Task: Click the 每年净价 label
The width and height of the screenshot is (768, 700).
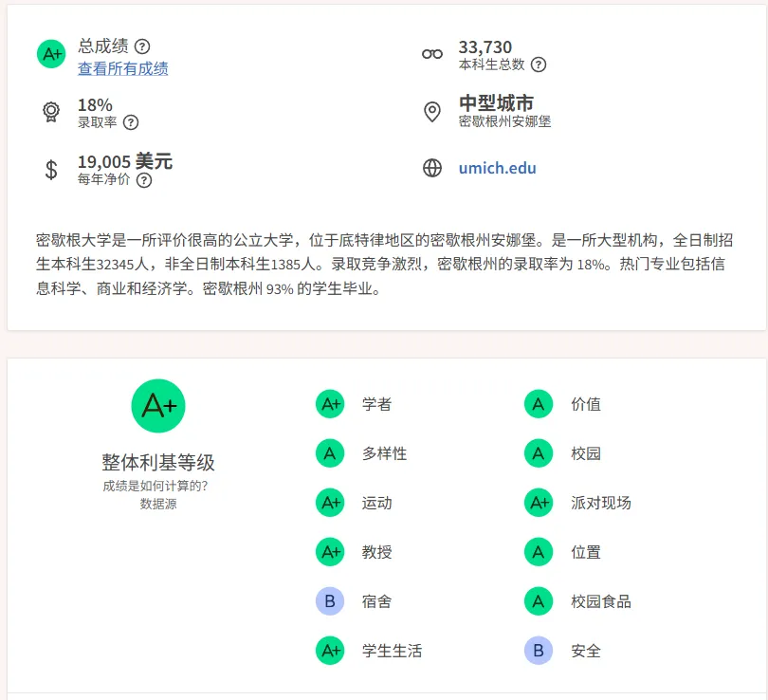Action: click(104, 179)
